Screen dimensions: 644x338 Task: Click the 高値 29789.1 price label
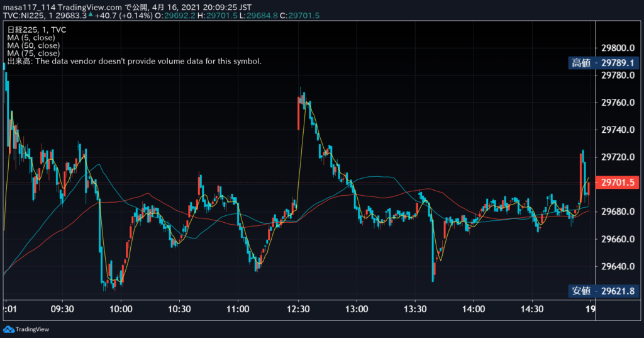tap(603, 63)
